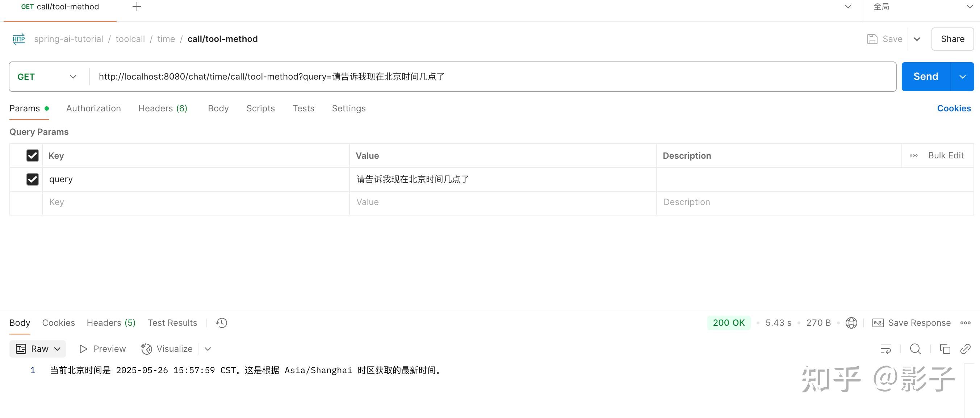Switch to the Authorization tab
980x418 pixels.
point(93,108)
